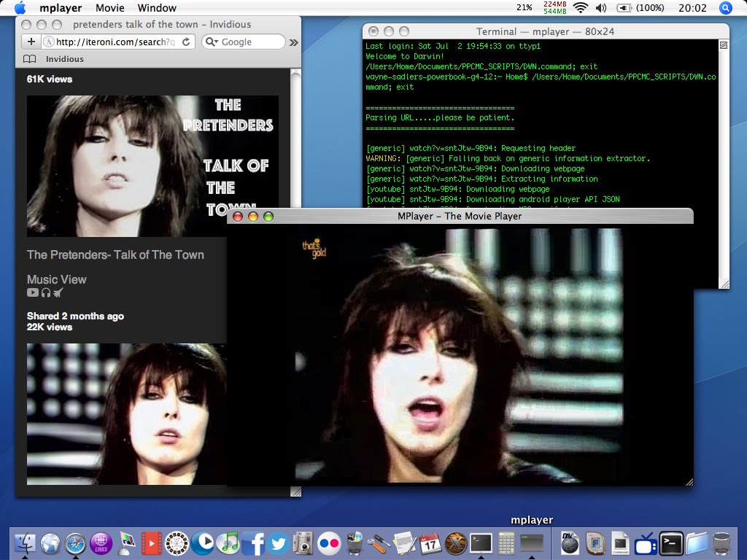Open the second video thumbnail with 22K views

[x=126, y=414]
